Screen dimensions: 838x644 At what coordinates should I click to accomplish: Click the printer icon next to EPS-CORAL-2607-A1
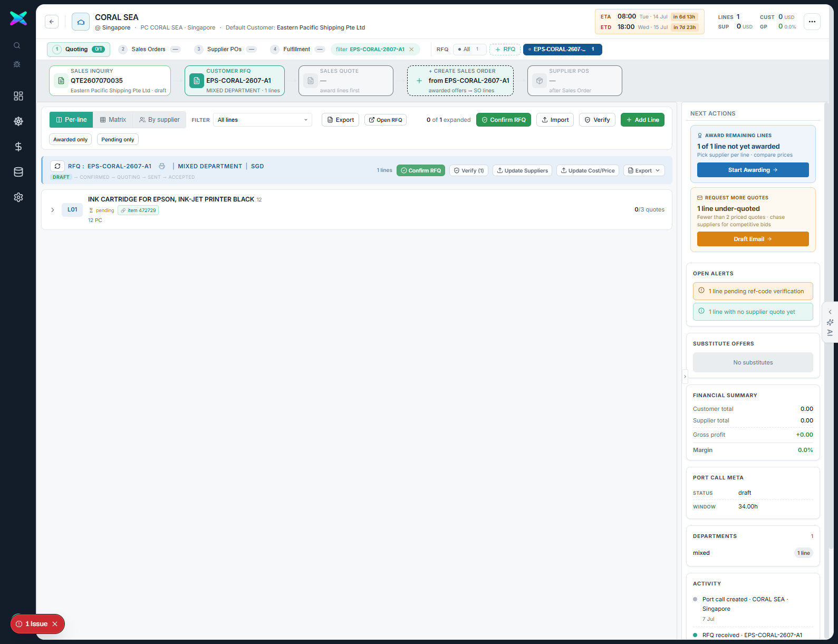(162, 166)
